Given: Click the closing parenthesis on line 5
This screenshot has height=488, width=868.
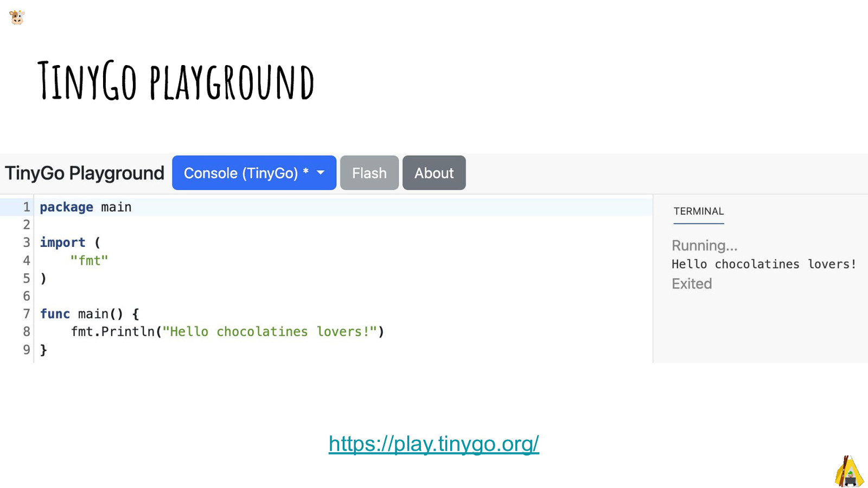Looking at the screenshot, I should click(43, 278).
